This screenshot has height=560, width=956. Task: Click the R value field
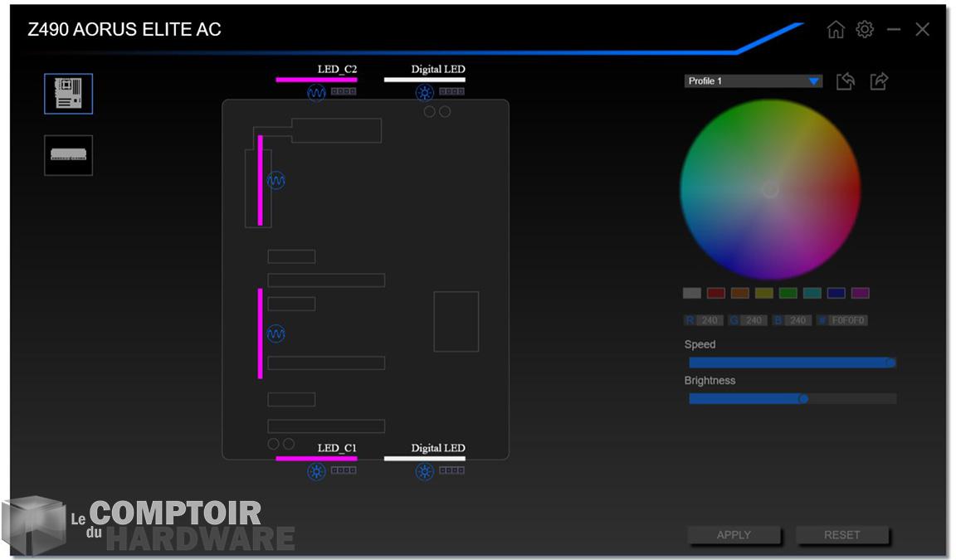pos(710,320)
